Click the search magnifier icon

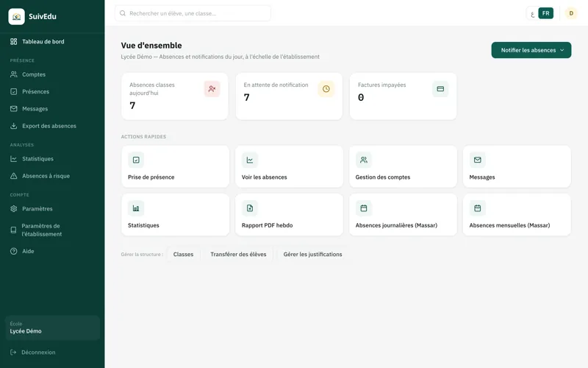tap(123, 13)
